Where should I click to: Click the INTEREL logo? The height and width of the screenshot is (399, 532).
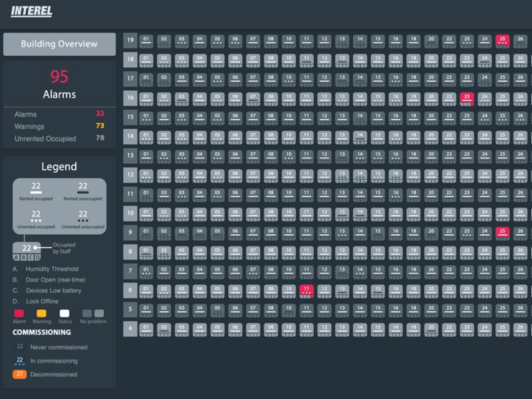pos(32,11)
